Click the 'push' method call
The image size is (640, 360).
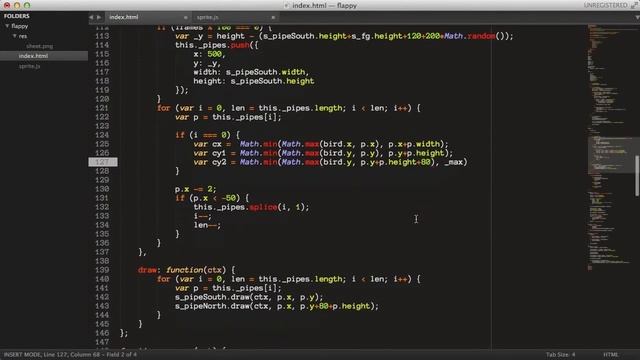click(x=240, y=45)
